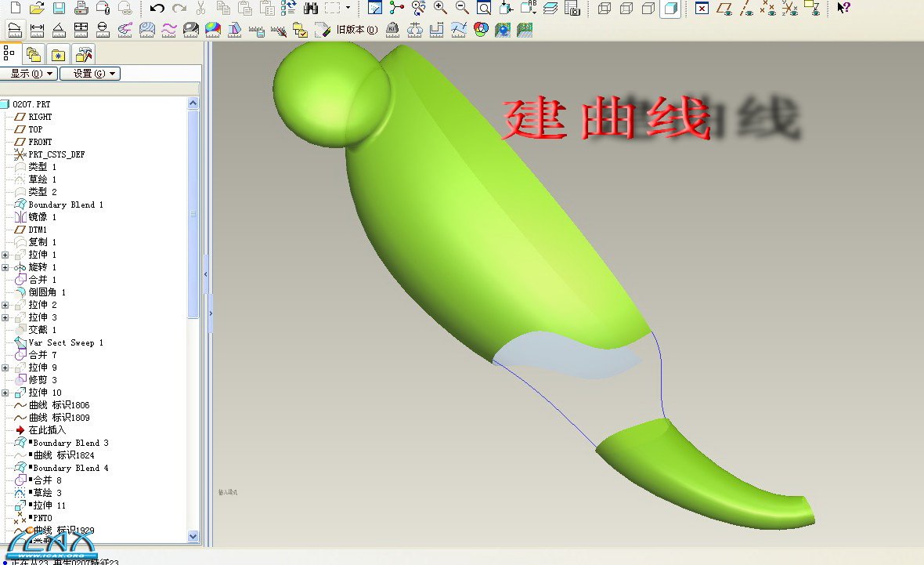Open the Find binoculars tool
Screen dimensions: 924x565
(x=310, y=9)
